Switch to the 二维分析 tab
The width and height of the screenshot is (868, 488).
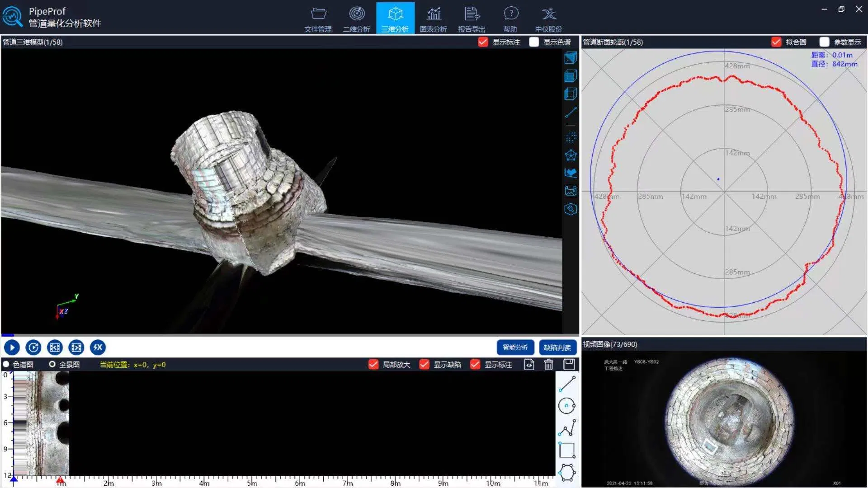click(357, 18)
